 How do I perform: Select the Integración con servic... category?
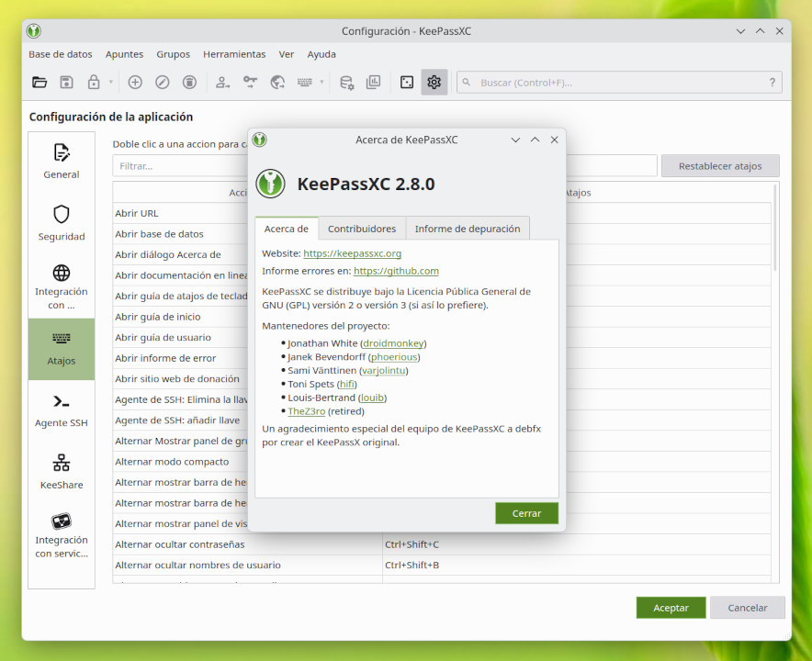[x=62, y=535]
